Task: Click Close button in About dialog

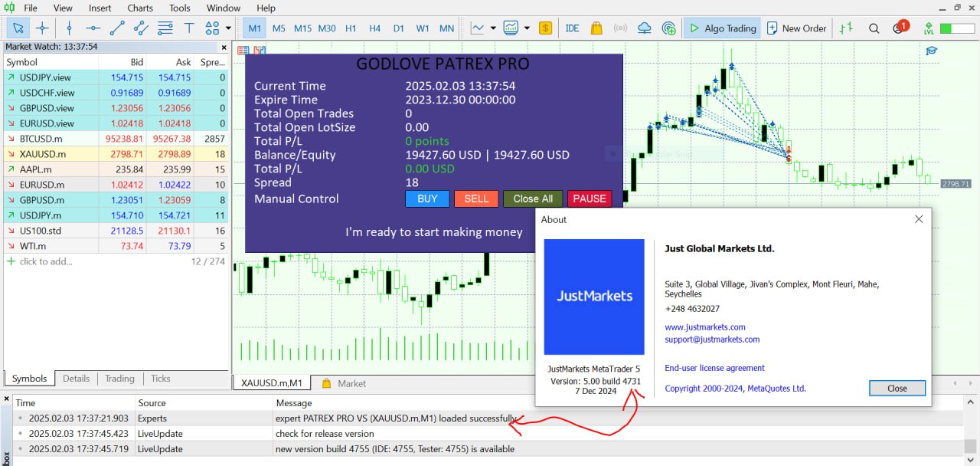Action: pos(897,389)
